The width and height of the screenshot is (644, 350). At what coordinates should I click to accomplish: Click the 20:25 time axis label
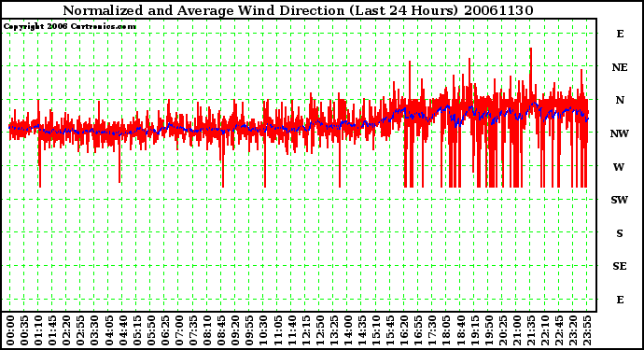coord(502,330)
